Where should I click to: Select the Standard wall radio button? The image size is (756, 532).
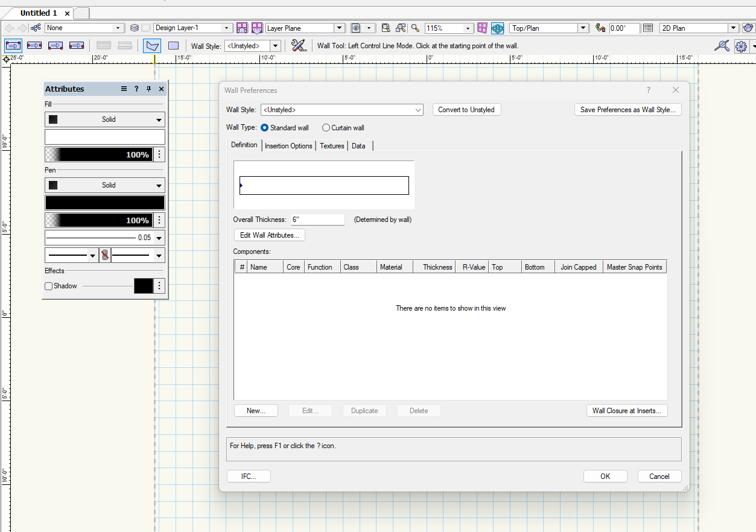tap(264, 127)
